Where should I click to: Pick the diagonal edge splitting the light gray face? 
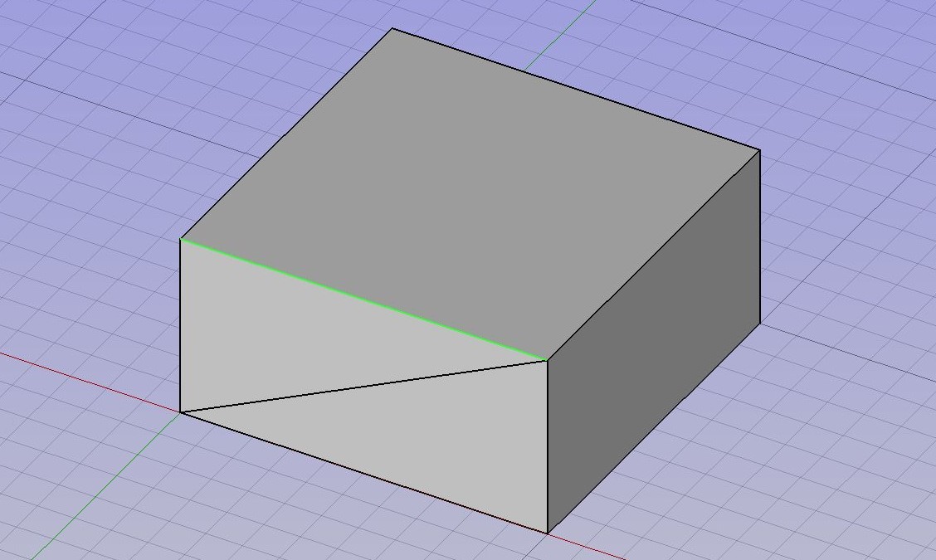point(363,387)
